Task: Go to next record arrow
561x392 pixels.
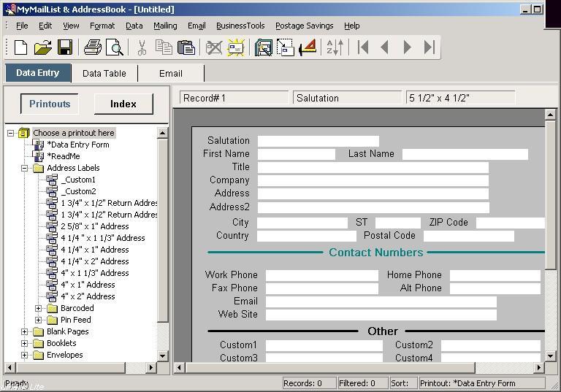Action: (x=407, y=47)
